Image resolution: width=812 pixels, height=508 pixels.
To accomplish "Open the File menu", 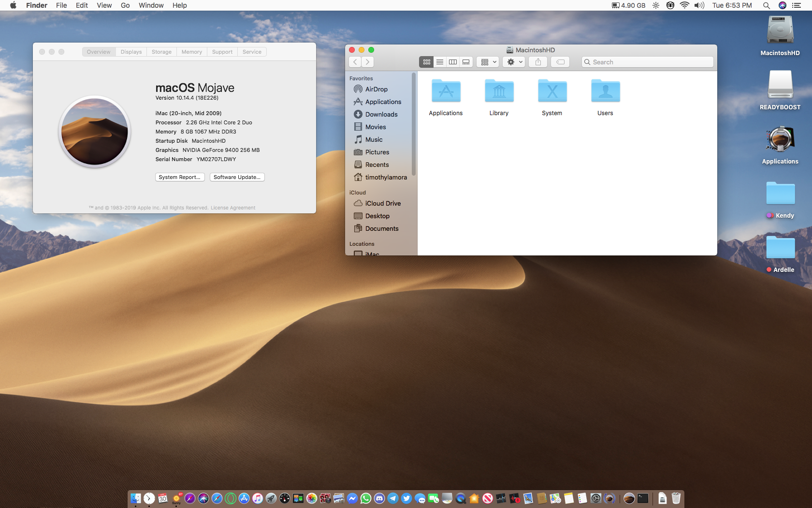I will pyautogui.click(x=61, y=5).
